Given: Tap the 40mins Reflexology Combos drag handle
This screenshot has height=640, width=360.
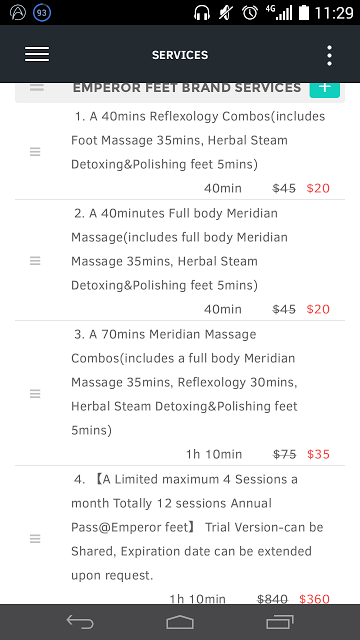Looking at the screenshot, I should 35,152.
